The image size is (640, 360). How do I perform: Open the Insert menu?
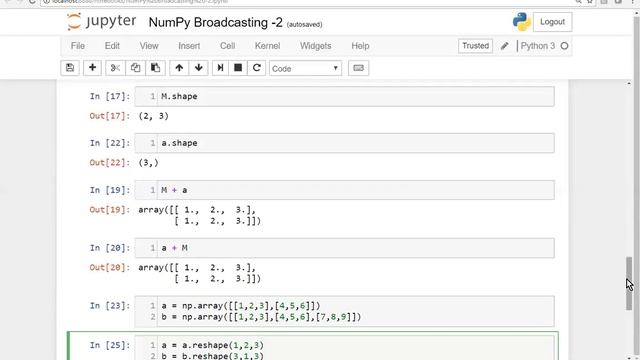coord(189,46)
